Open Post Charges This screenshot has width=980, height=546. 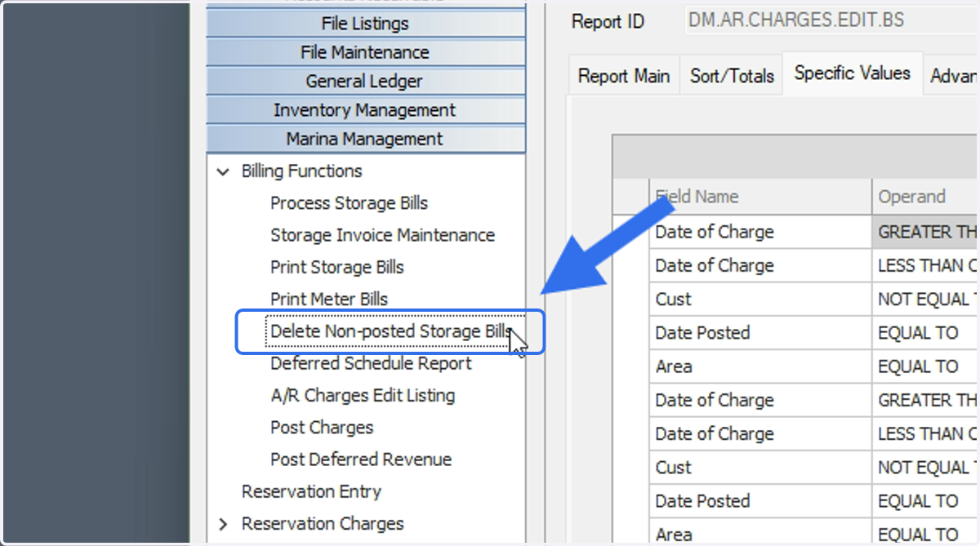(x=322, y=428)
